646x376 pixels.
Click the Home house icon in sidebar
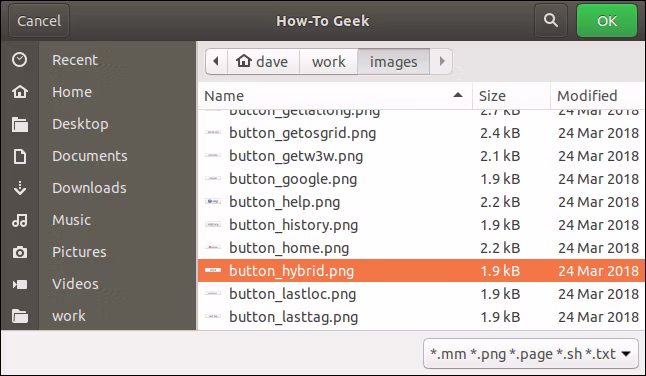pos(20,92)
